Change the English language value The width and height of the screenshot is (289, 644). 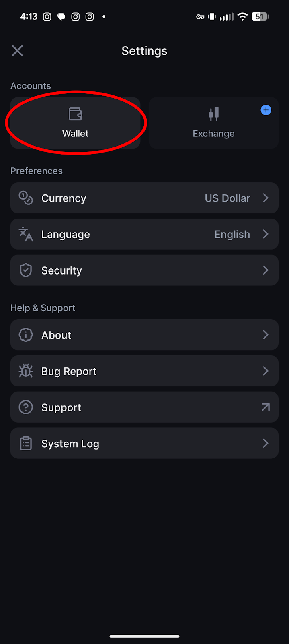(x=232, y=235)
